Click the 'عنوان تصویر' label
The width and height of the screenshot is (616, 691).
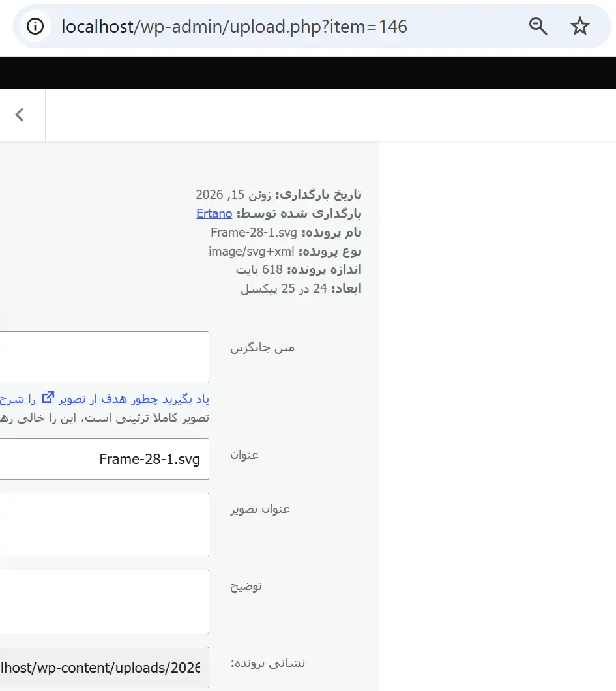pyautogui.click(x=260, y=509)
